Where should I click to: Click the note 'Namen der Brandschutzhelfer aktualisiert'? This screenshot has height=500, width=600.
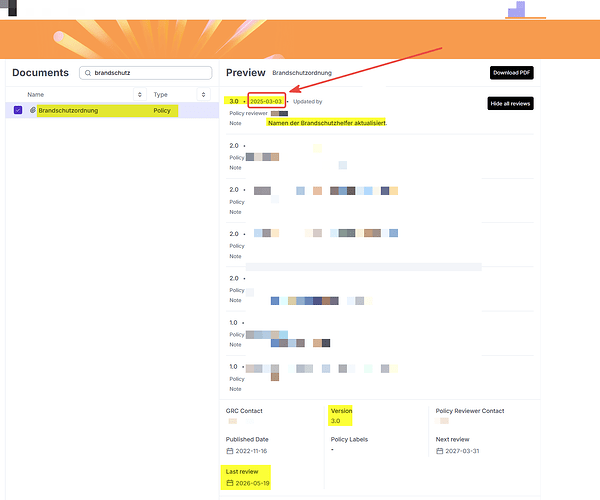(x=327, y=123)
